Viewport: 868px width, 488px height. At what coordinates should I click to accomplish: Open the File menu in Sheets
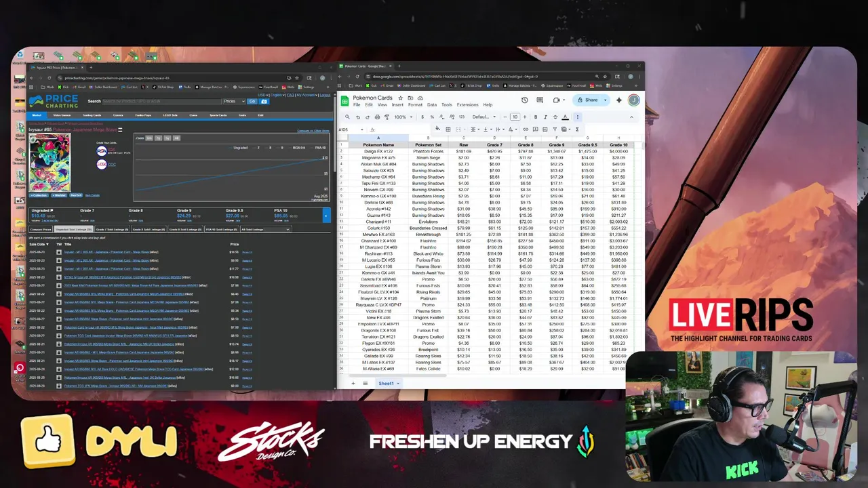tap(357, 105)
